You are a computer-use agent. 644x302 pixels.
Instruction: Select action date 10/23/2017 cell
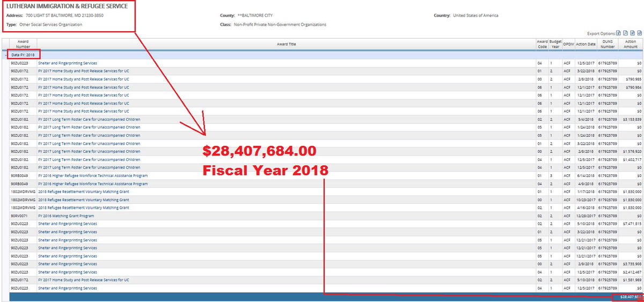(x=586, y=200)
